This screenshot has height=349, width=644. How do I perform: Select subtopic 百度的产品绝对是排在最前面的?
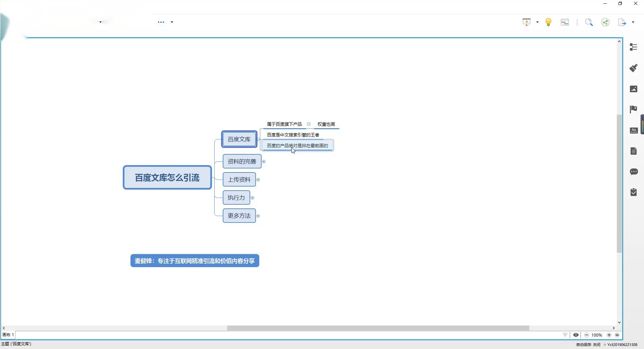pyautogui.click(x=298, y=146)
